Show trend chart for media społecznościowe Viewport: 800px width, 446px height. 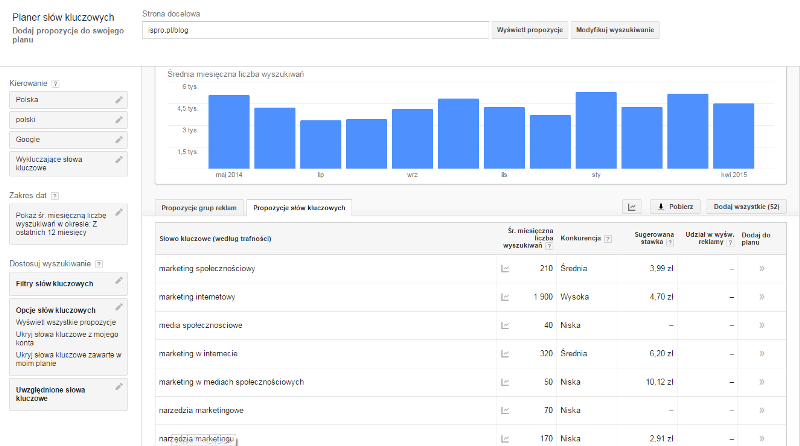click(505, 325)
